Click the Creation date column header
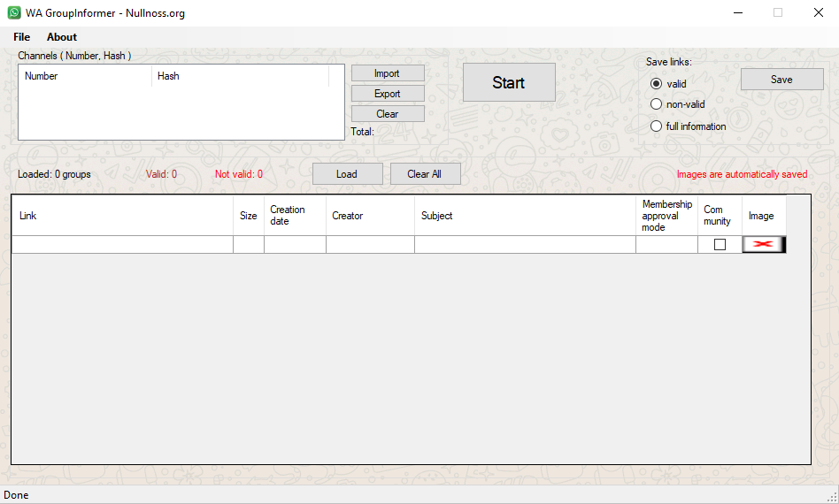Viewport: 839px width, 504px height. tap(295, 216)
